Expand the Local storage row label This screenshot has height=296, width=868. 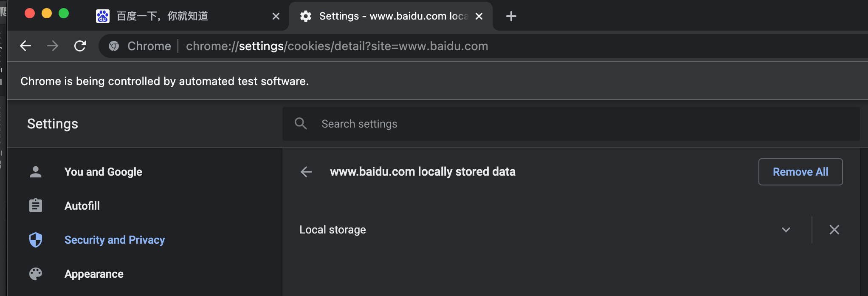(333, 230)
